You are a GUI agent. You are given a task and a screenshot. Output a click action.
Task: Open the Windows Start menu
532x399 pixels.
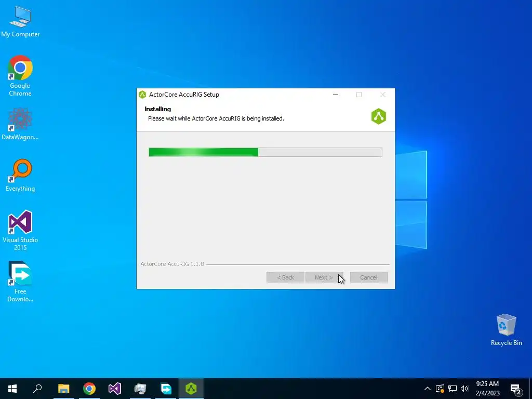(x=12, y=389)
